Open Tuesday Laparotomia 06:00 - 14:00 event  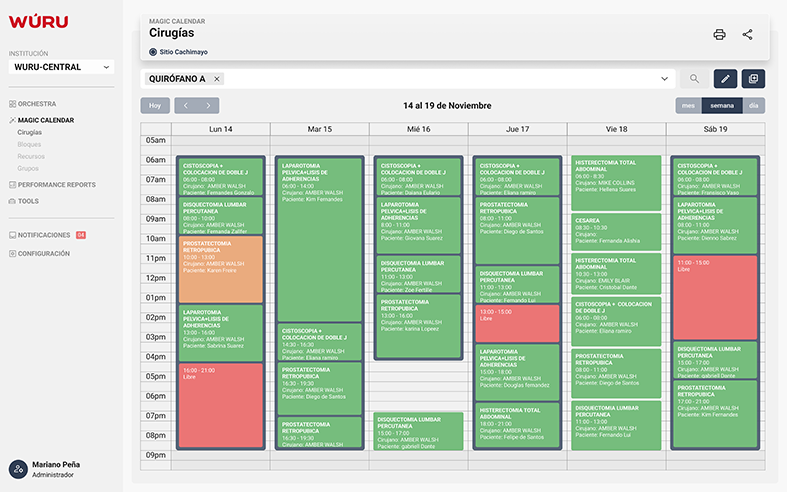(x=320, y=240)
